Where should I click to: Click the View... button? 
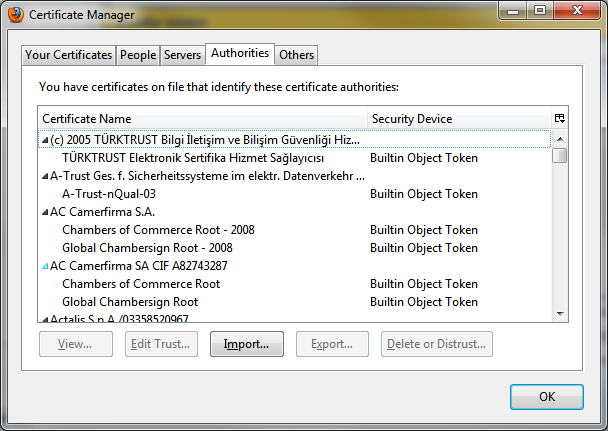point(76,344)
